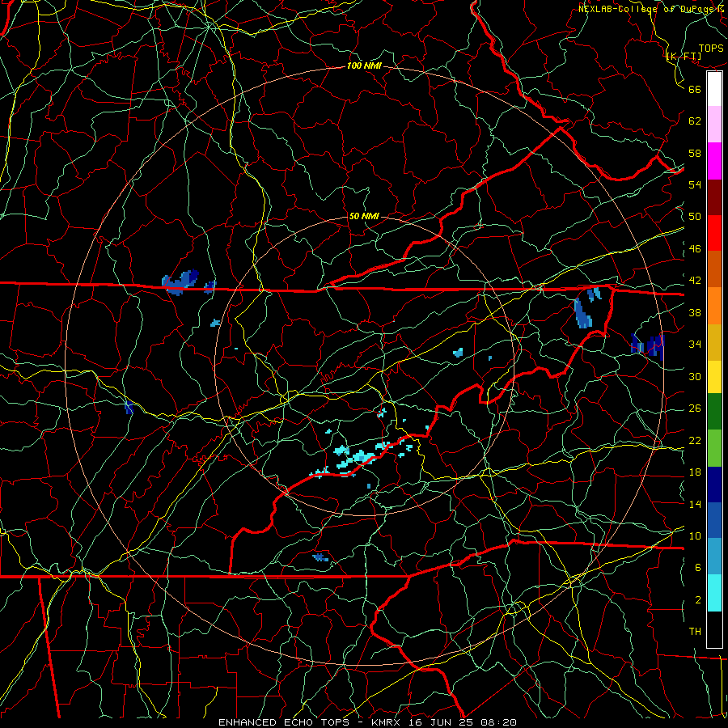728x728 pixels.
Task: Click the 14 legend value label
Action: click(695, 504)
